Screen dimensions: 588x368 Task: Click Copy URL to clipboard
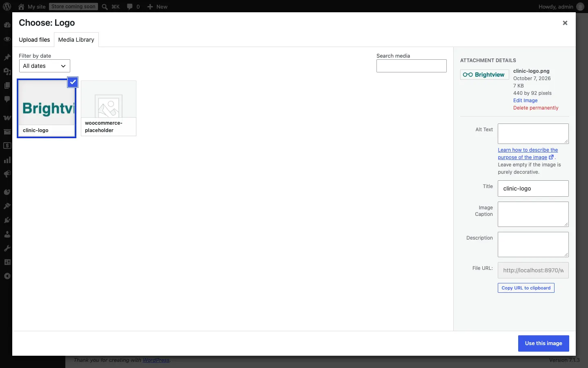[x=526, y=288]
